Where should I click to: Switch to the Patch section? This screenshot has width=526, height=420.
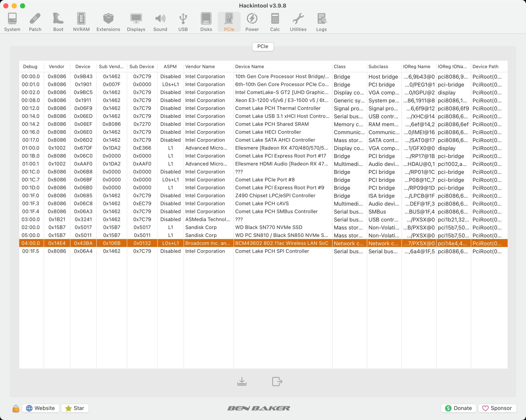35,22
